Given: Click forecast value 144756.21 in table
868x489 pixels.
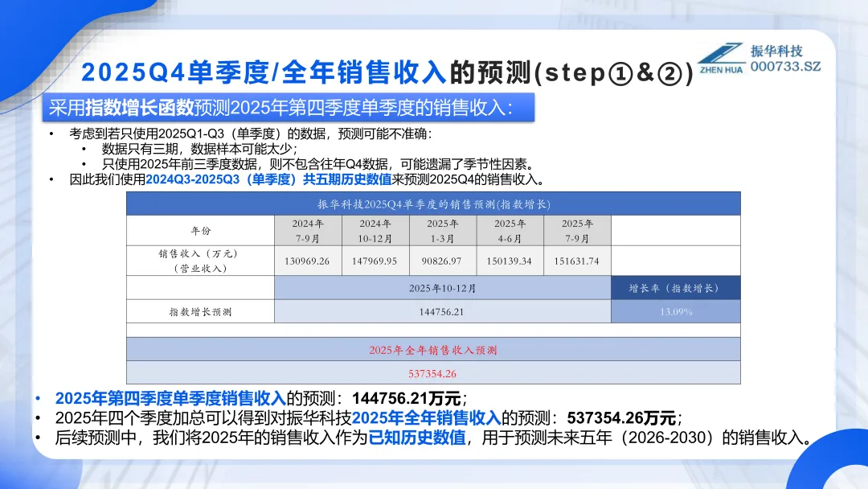Looking at the screenshot, I should (442, 312).
